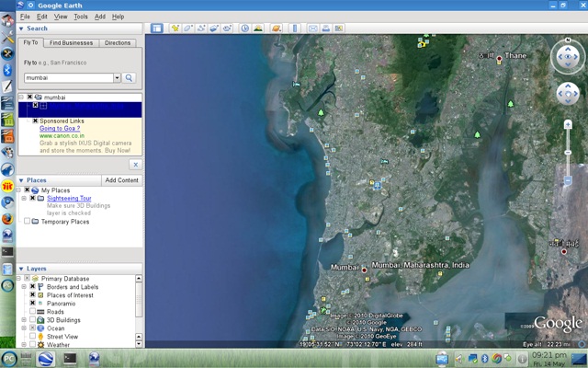Screen dimensions: 588x368
Task: Switch to the Find Businesses tab
Action: click(71, 42)
